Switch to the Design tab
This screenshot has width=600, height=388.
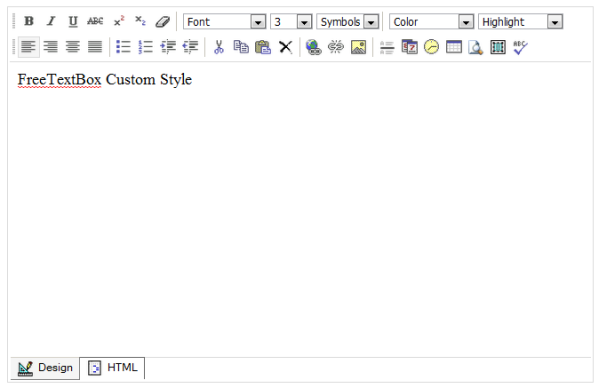coord(45,368)
